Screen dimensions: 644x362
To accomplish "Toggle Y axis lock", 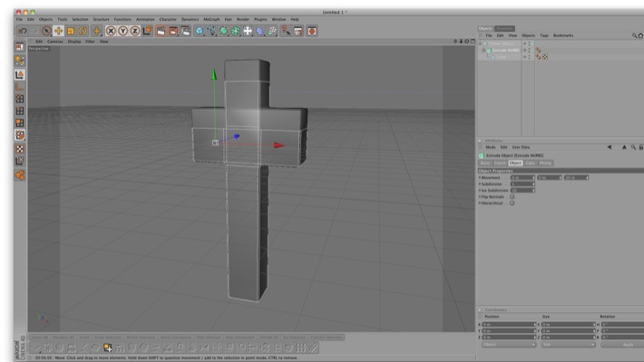I will [122, 31].
